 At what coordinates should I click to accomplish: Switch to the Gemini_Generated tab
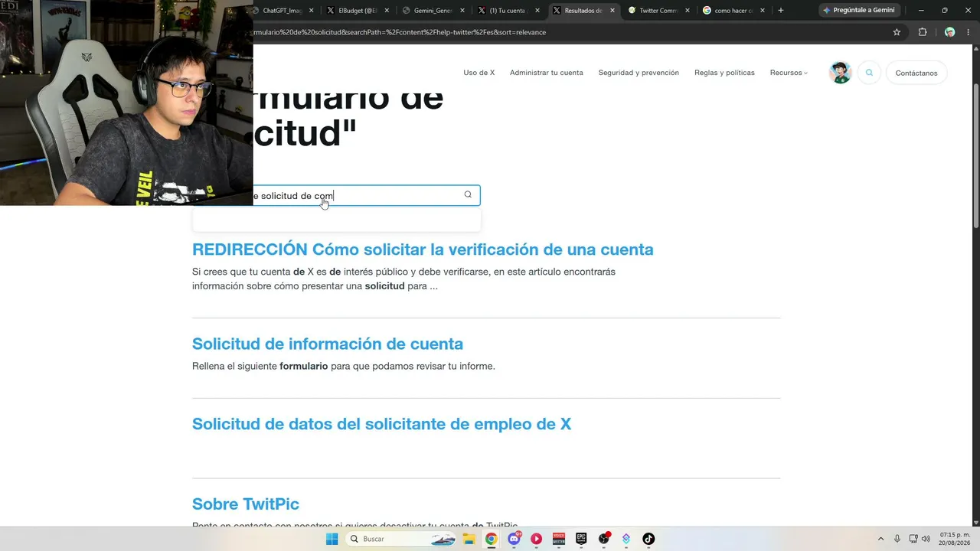[433, 11]
